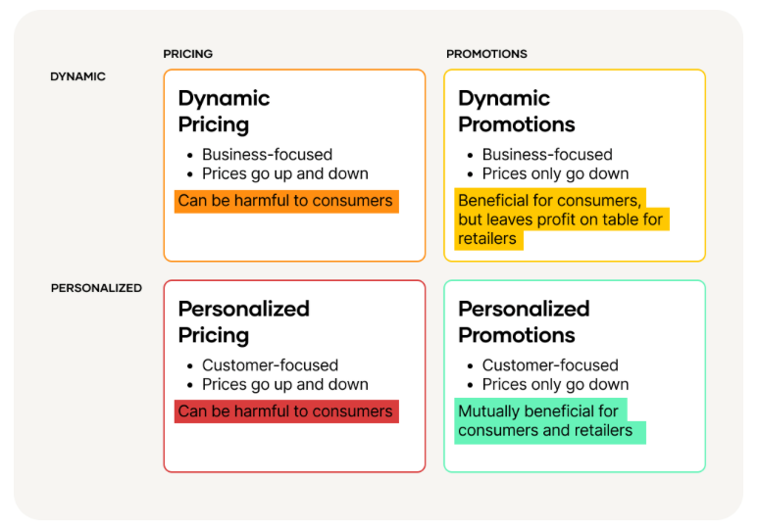Click the PERSONALIZED row label
Screen dimensions: 759x532
(x=96, y=288)
